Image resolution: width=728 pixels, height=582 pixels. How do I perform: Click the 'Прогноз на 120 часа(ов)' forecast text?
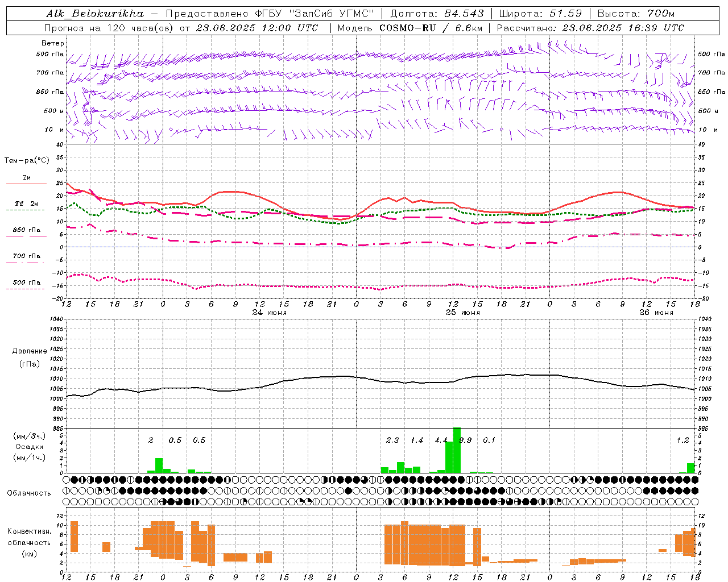110,28
